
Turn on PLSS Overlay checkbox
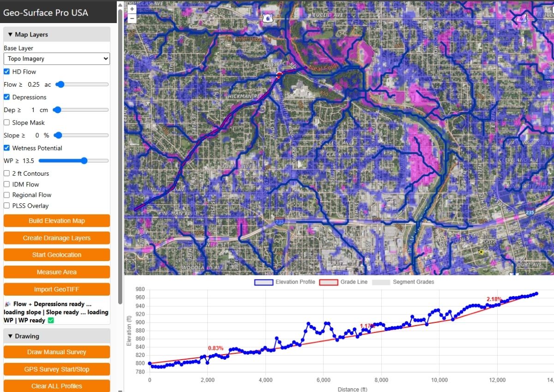pos(7,206)
